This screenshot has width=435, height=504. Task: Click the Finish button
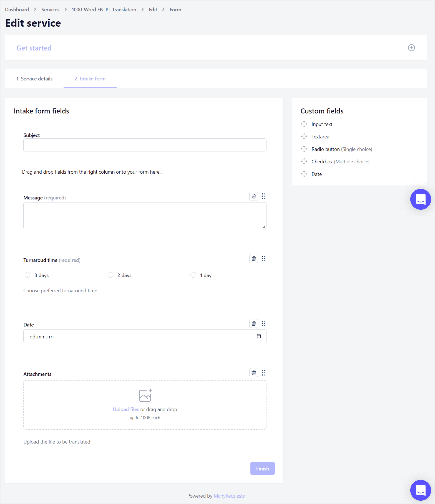coord(262,468)
